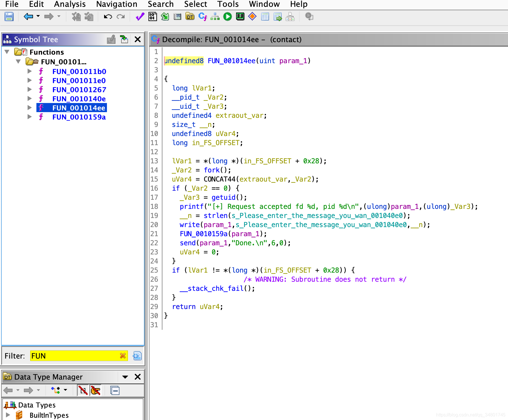Screen dimensions: 508x420
Task: Expand the FUN_0010159a function node
Action: (30, 117)
